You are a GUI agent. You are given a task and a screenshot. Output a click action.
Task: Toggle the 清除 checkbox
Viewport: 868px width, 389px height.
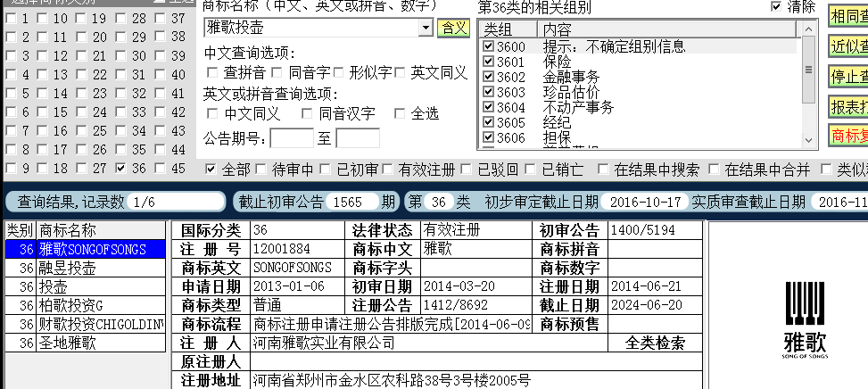point(776,6)
